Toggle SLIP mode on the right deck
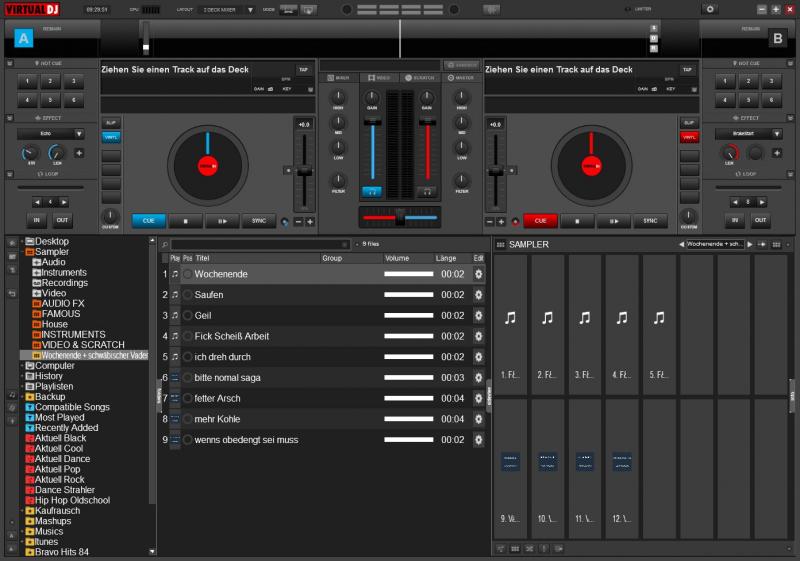This screenshot has width=800, height=561. coord(689,122)
